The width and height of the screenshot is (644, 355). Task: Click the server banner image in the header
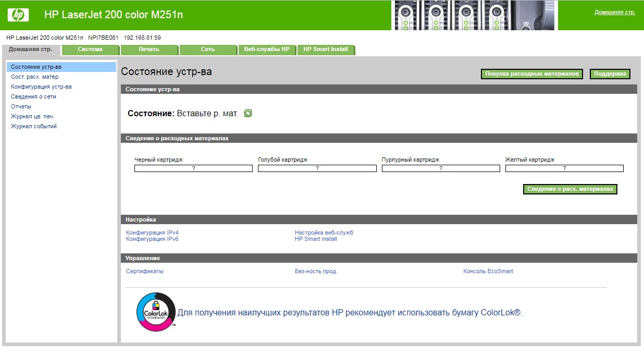pyautogui.click(x=474, y=15)
